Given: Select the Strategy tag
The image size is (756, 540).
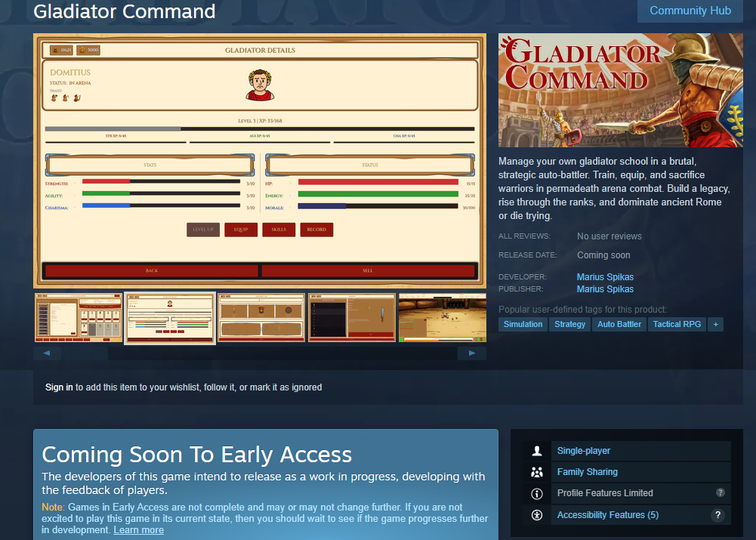Looking at the screenshot, I should [x=570, y=325].
